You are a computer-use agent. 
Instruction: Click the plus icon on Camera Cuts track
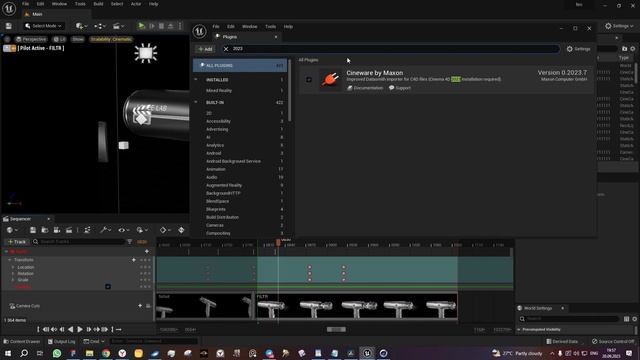pos(140,305)
